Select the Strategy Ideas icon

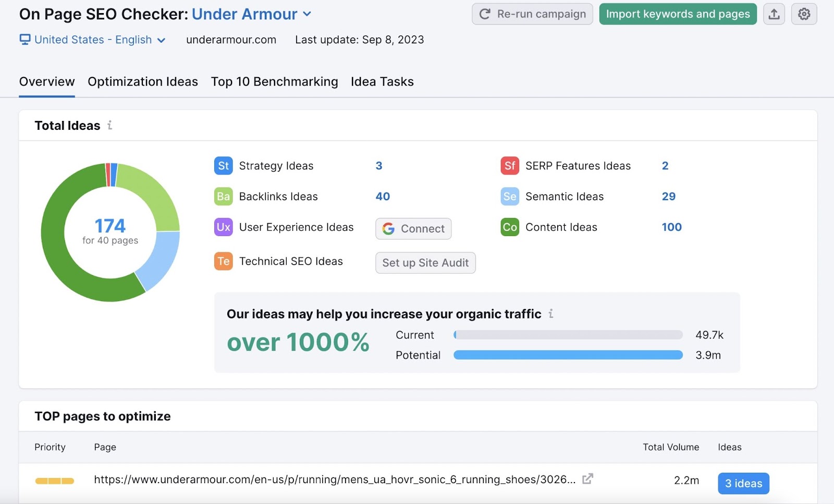point(223,166)
